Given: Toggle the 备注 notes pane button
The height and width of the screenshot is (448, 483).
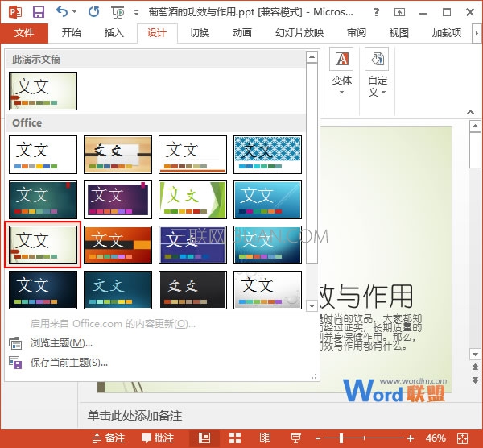Looking at the screenshot, I should tap(109, 438).
